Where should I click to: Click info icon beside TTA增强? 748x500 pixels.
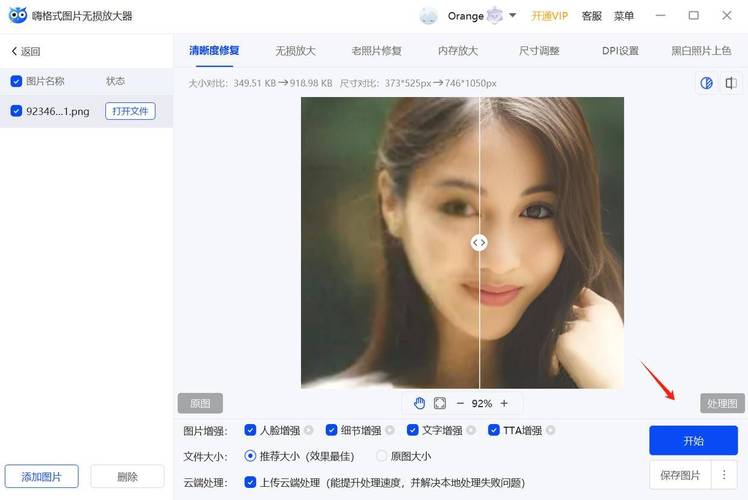[551, 430]
